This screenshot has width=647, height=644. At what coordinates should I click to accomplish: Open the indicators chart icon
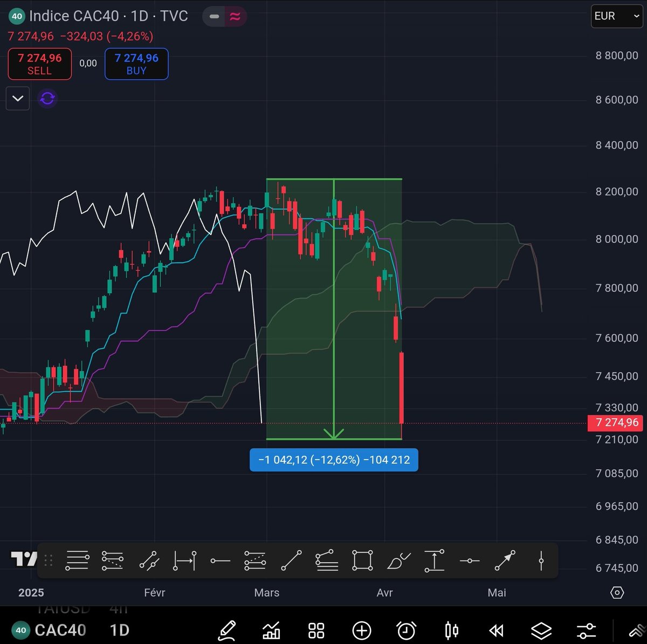(272, 630)
